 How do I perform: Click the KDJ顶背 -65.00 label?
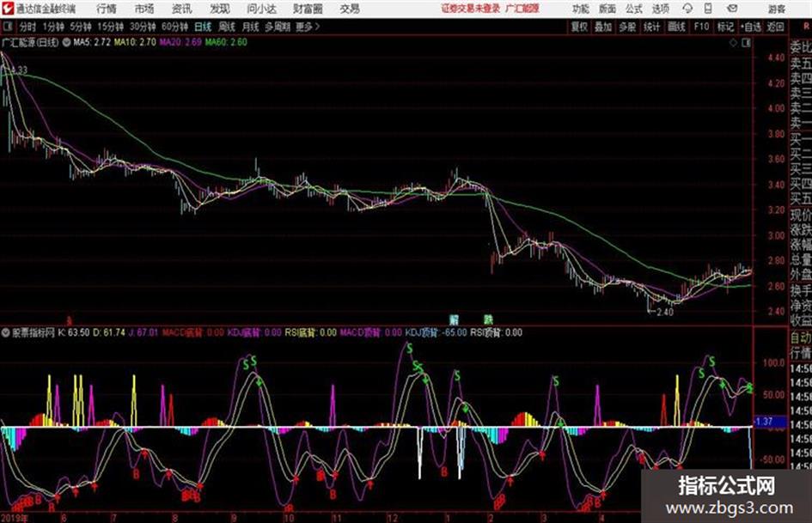click(436, 332)
